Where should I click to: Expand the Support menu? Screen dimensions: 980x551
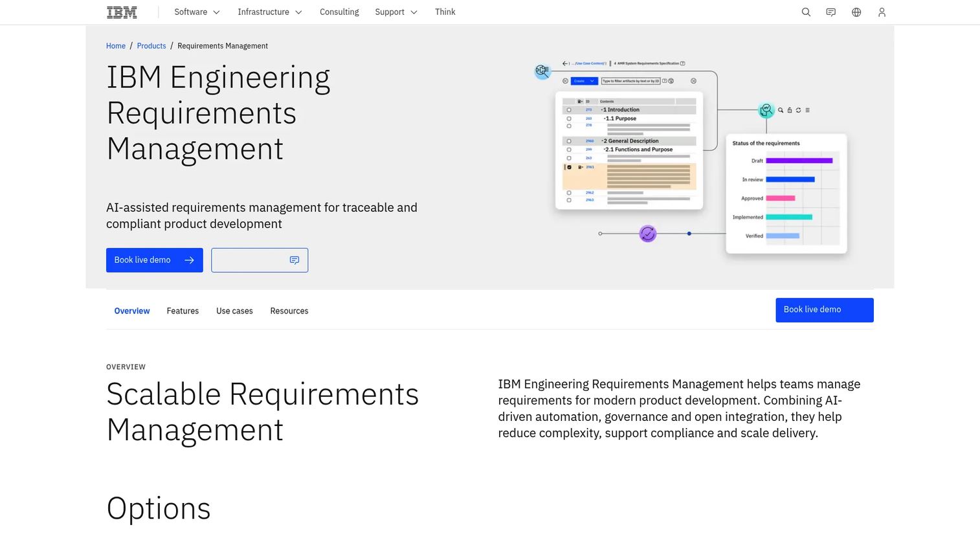[x=396, y=12]
